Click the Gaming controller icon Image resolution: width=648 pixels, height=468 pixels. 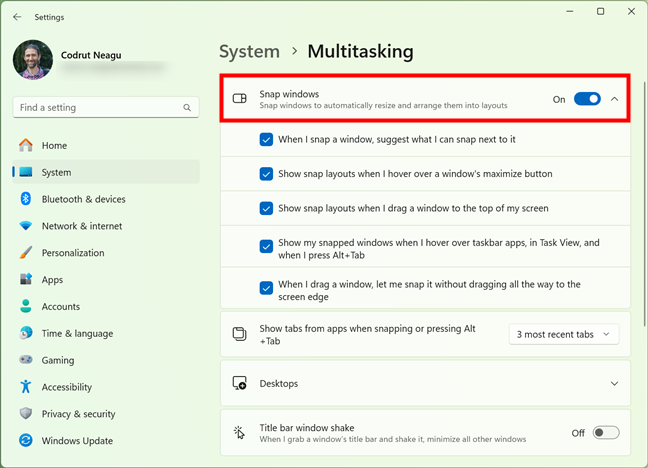[26, 360]
